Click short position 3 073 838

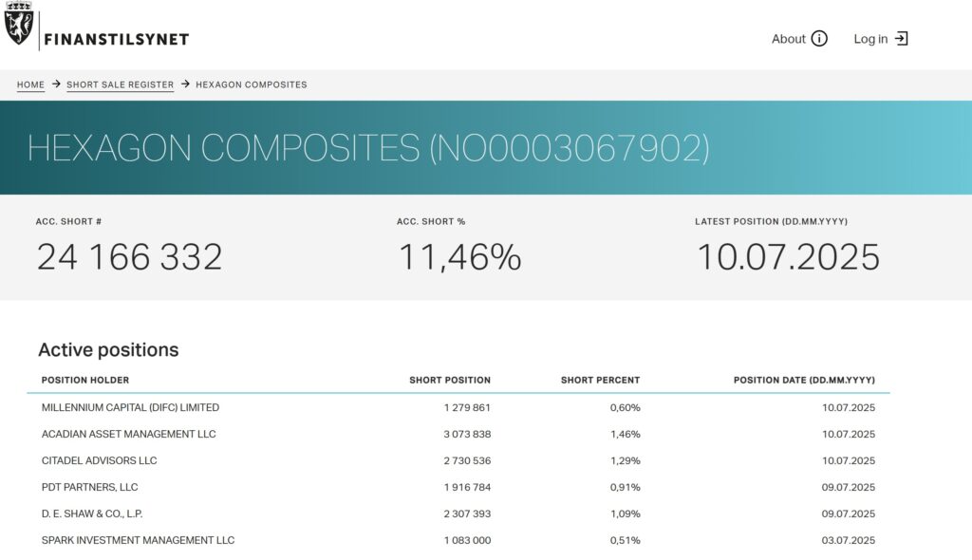coord(467,434)
